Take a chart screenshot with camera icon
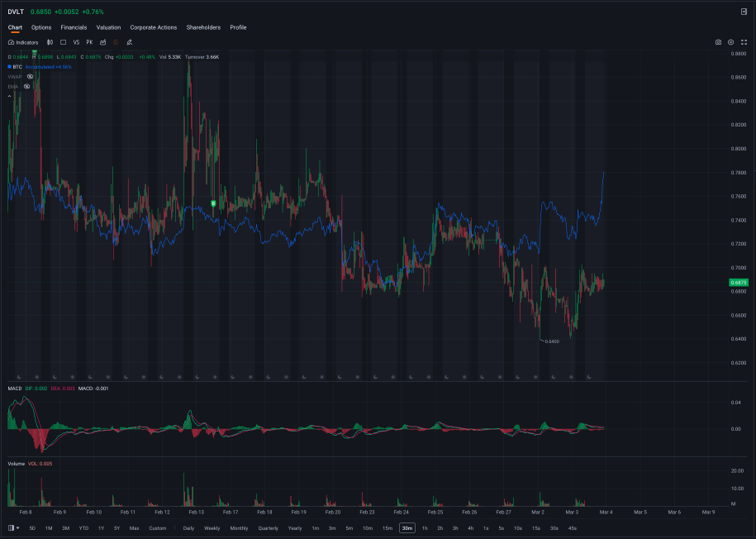 click(718, 42)
